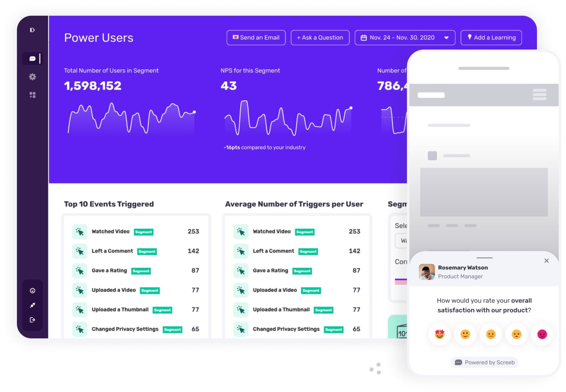This screenshot has height=392, width=566.
Task: Click the plug integrations sidebar icon
Action: point(32,305)
